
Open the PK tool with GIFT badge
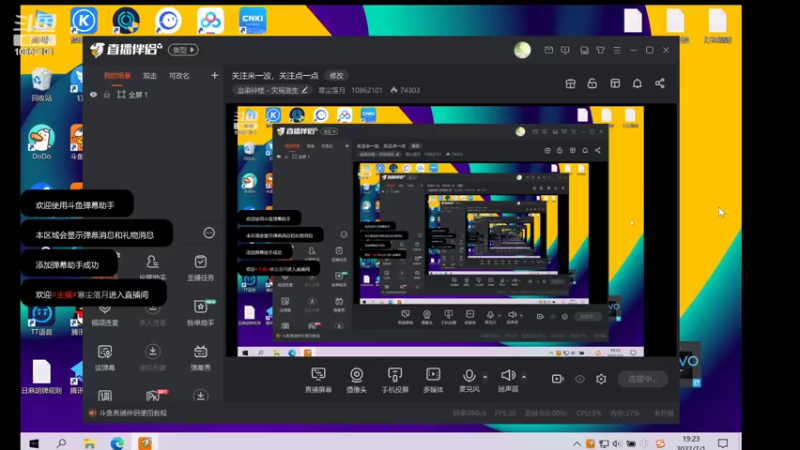154,395
